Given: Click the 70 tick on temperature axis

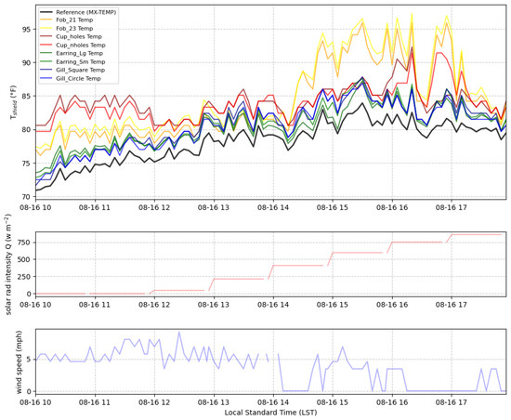Looking at the screenshot, I should tap(27, 197).
